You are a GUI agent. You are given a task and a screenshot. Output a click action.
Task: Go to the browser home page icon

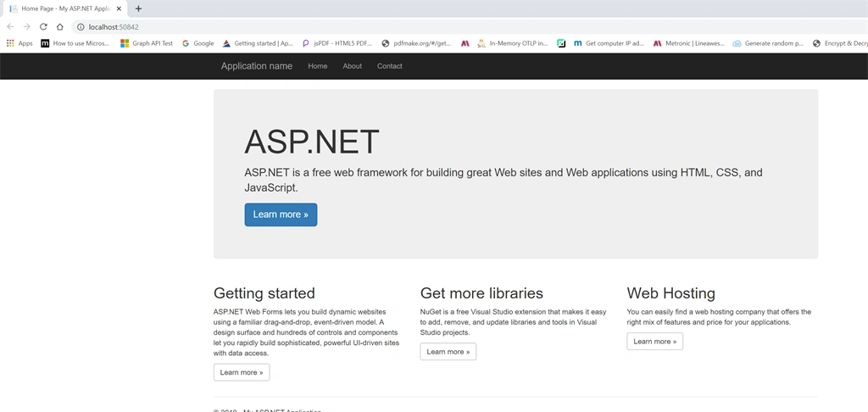[60, 26]
